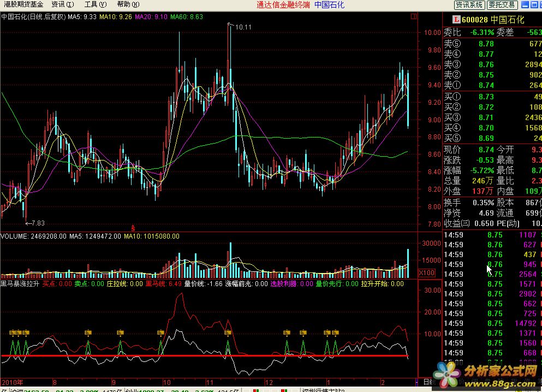
Task: Select the tick row with volume 14792
Action: click(492, 323)
